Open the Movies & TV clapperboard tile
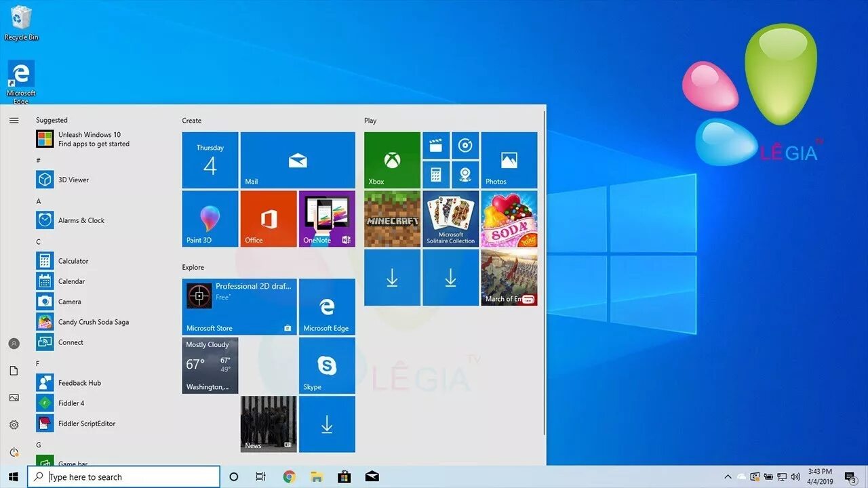This screenshot has height=488, width=868. coord(436,145)
